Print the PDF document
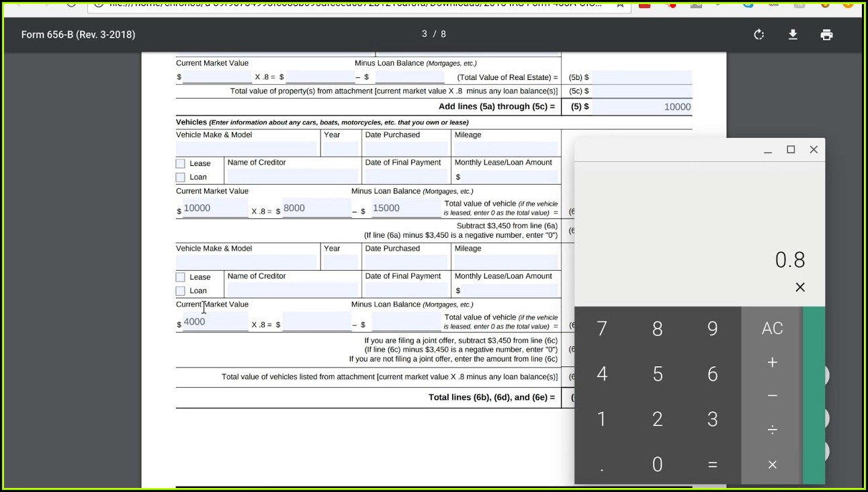 coord(826,35)
